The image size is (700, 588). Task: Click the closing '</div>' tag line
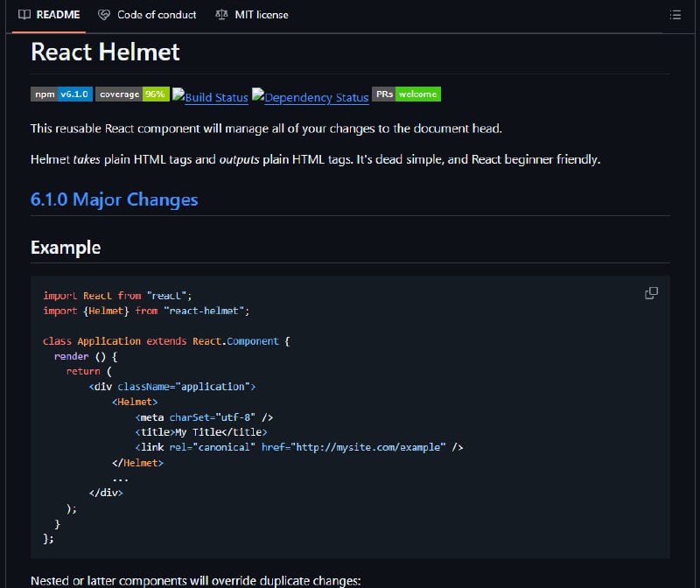[x=106, y=493]
